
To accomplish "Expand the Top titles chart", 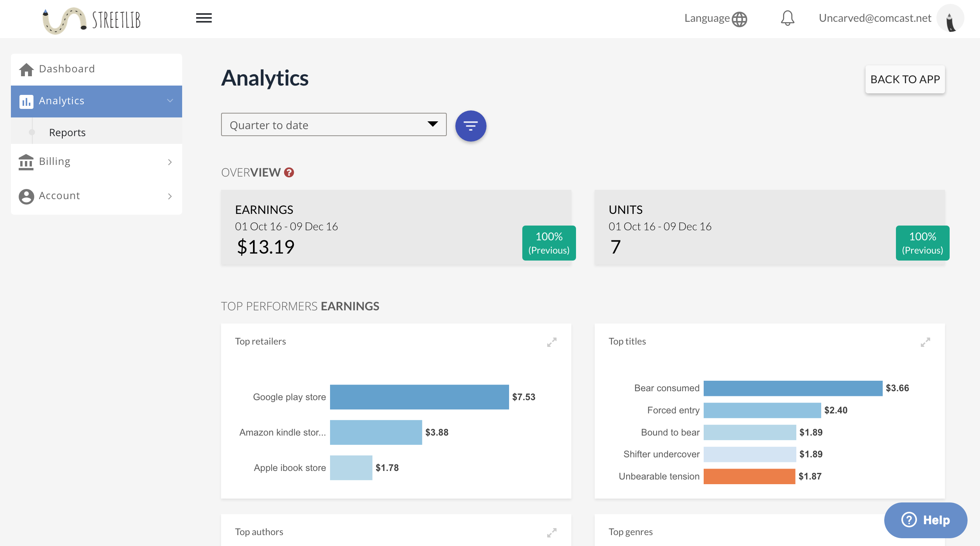I will [925, 342].
